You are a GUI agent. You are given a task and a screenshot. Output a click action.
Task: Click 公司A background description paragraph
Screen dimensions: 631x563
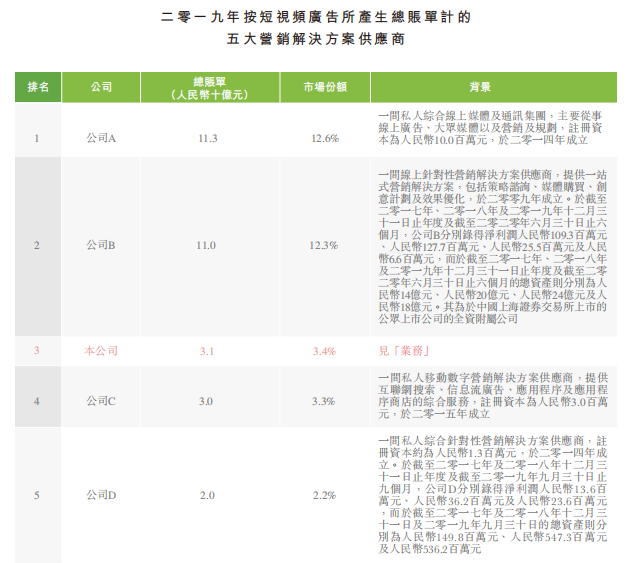click(490, 128)
